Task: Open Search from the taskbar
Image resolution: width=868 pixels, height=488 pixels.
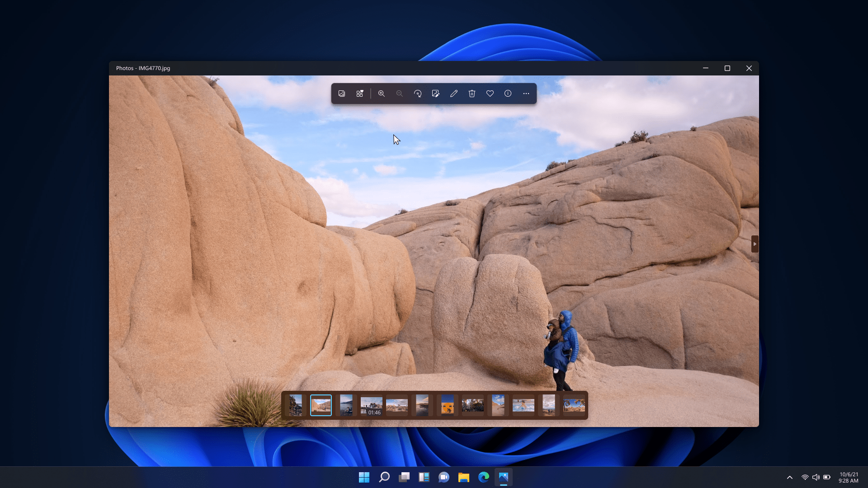Action: [x=384, y=477]
